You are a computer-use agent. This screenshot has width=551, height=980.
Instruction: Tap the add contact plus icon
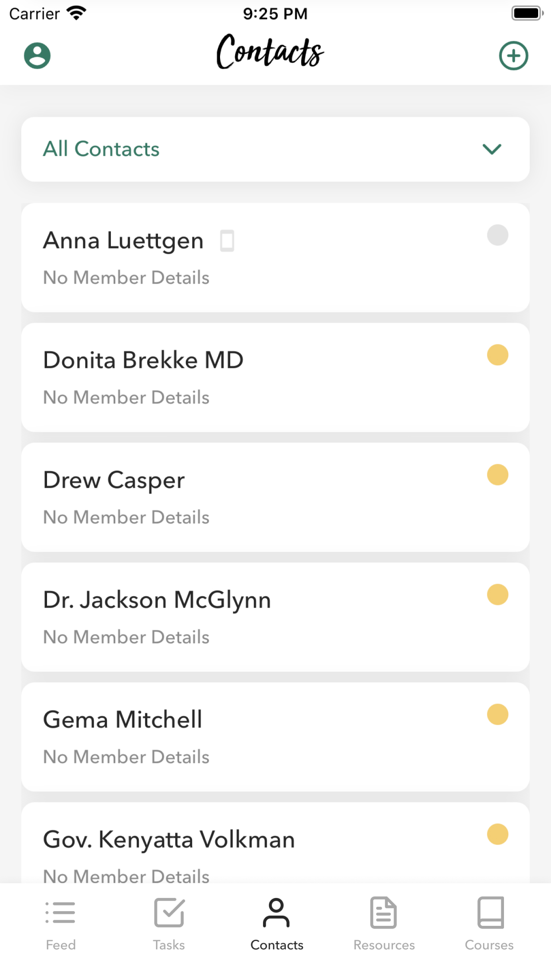513,56
